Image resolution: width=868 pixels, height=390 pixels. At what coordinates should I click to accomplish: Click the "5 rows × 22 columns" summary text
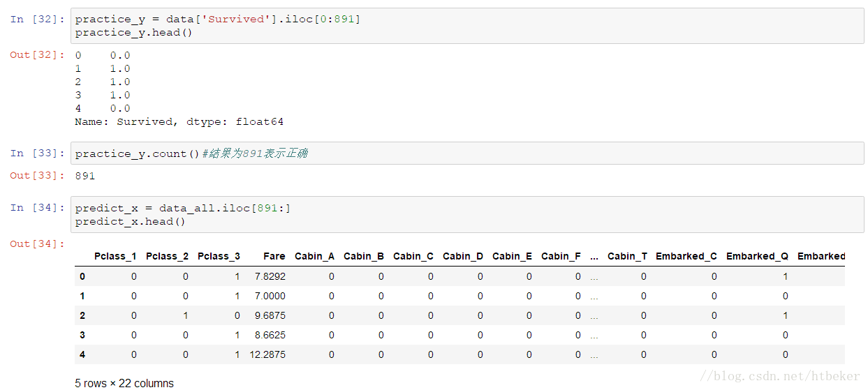point(124,383)
